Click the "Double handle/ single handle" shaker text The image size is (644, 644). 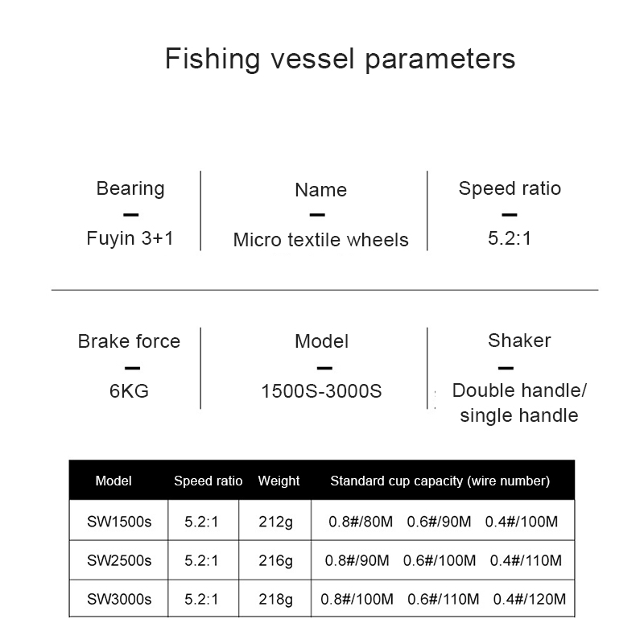click(x=519, y=403)
